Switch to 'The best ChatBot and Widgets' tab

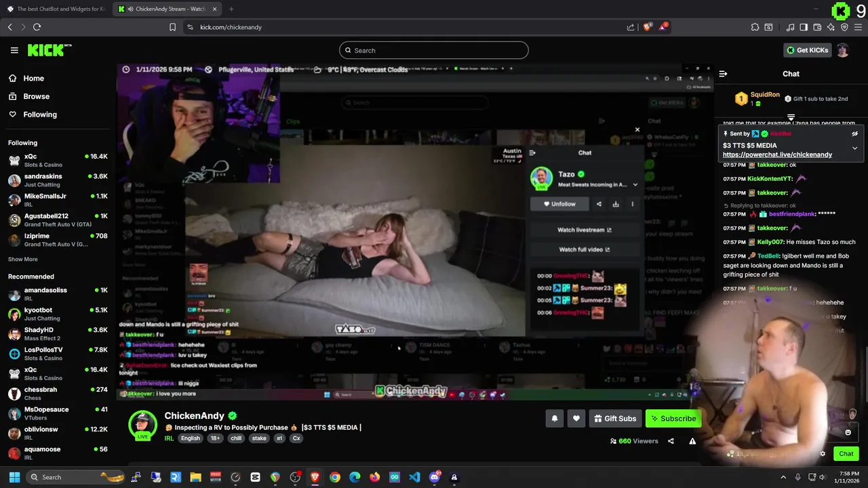pyautogui.click(x=56, y=9)
